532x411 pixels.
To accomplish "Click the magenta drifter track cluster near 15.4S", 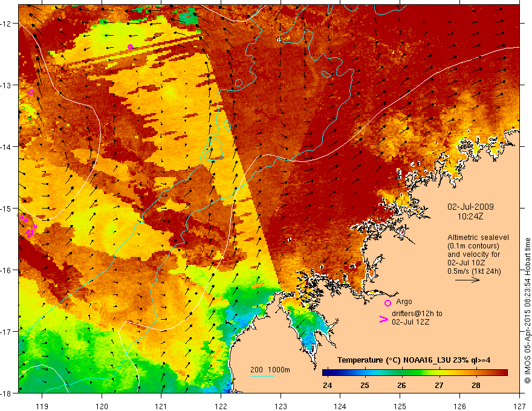I will 30,233.
